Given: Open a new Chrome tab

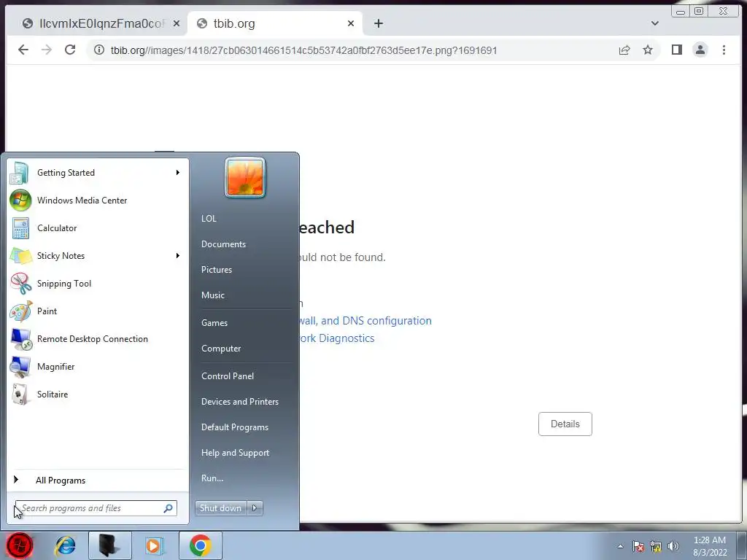Looking at the screenshot, I should pos(379,23).
